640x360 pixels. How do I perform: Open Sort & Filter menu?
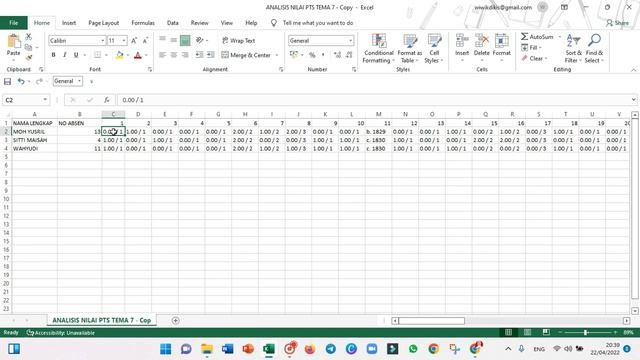(573, 49)
